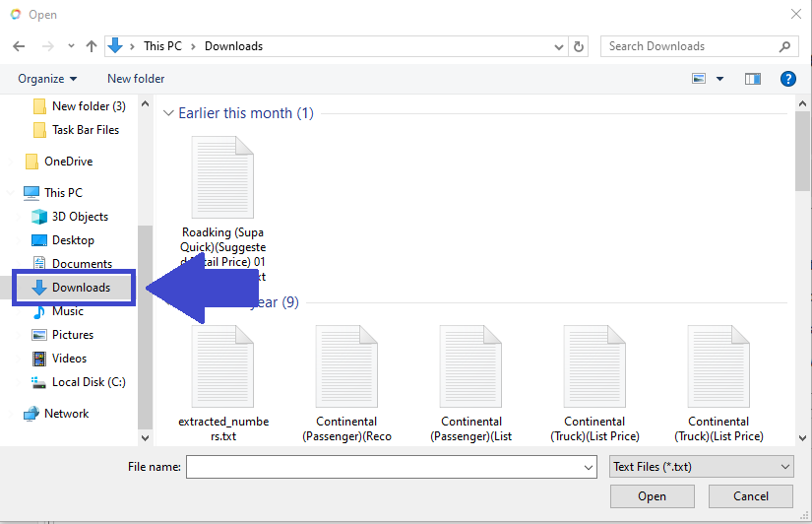Click the Pictures folder icon

click(x=38, y=335)
